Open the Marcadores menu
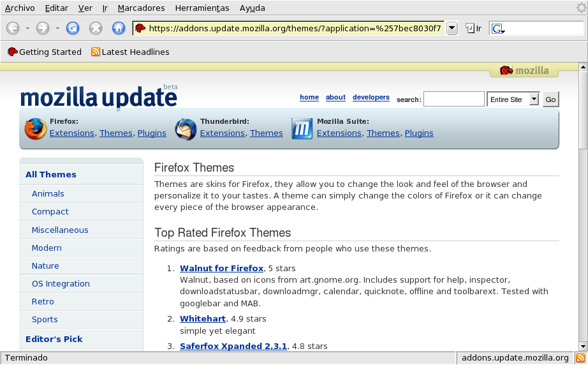The height and width of the screenshot is (365, 588). (x=142, y=8)
